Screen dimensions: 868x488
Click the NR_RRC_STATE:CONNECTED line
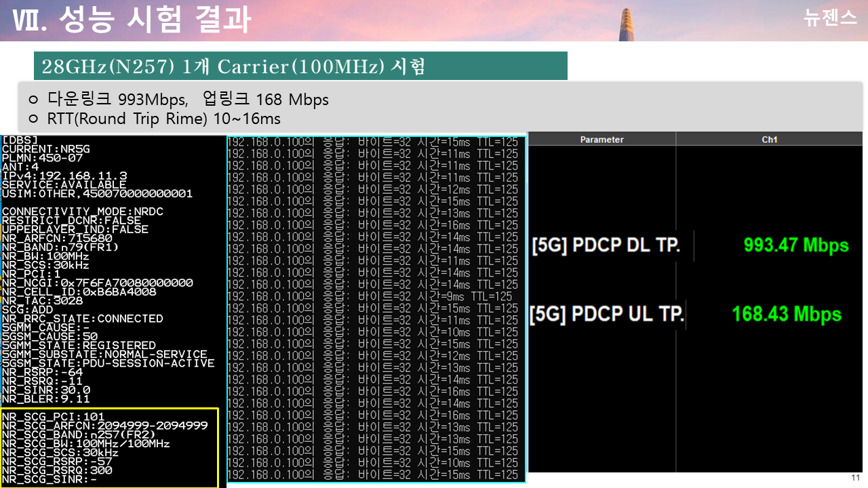click(83, 319)
